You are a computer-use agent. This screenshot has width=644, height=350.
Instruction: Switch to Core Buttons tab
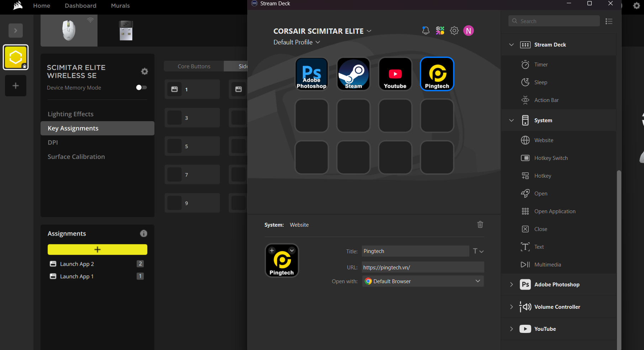(x=194, y=66)
